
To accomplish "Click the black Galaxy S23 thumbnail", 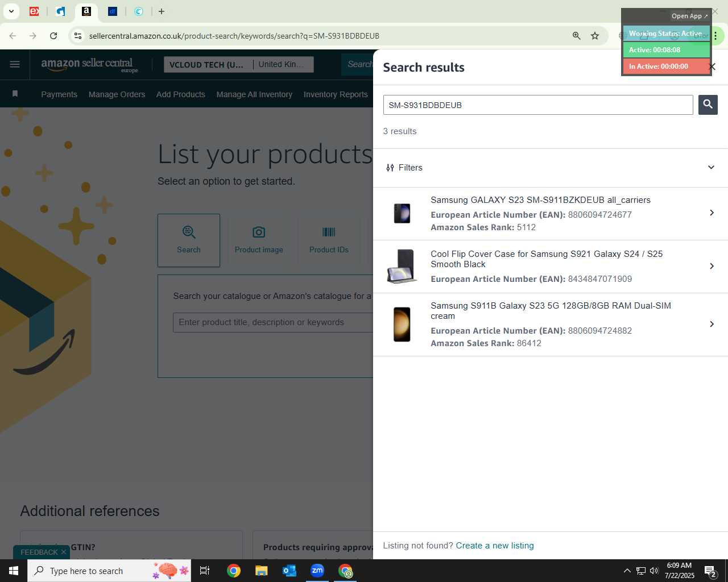I will (x=402, y=214).
